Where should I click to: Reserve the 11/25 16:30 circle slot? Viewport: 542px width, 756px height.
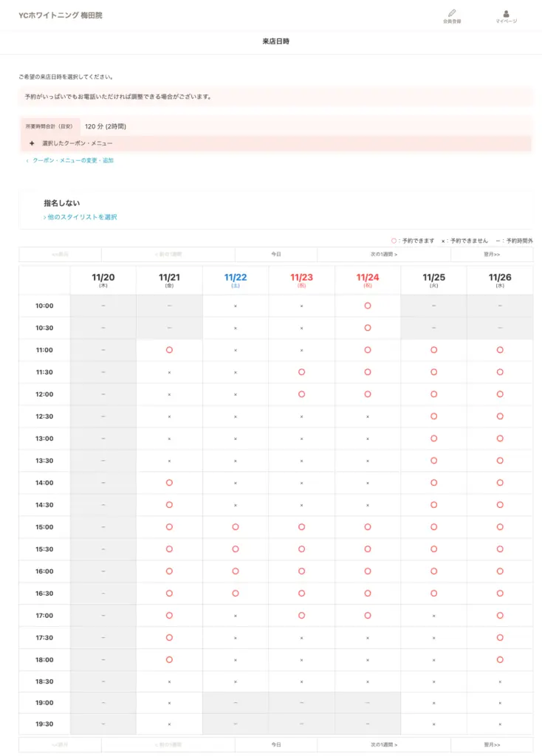[433, 594]
